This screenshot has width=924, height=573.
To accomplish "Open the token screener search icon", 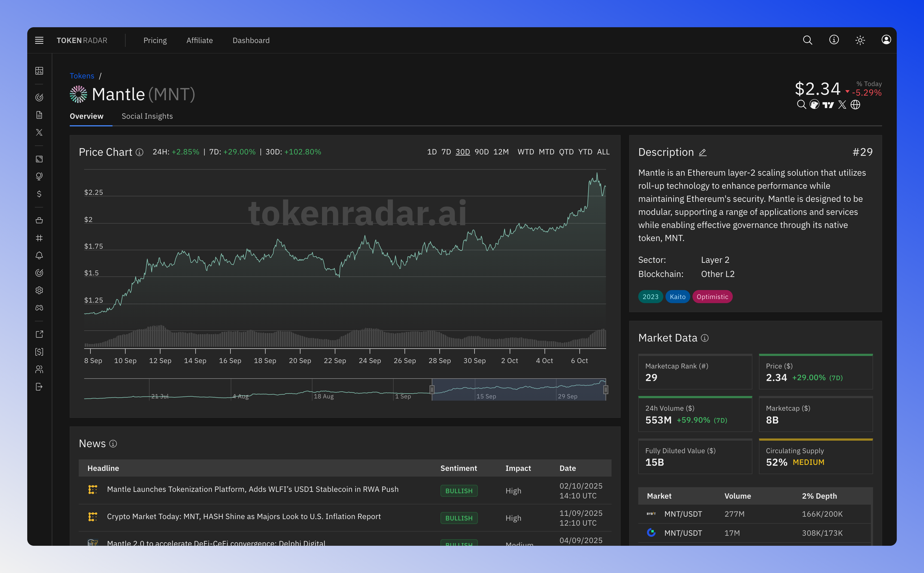I will coord(802,105).
